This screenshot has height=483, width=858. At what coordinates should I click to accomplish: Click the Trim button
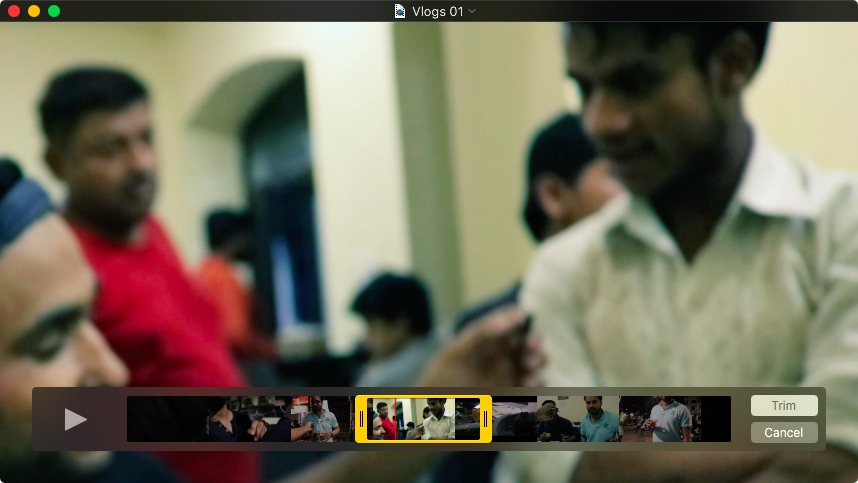[x=784, y=405]
